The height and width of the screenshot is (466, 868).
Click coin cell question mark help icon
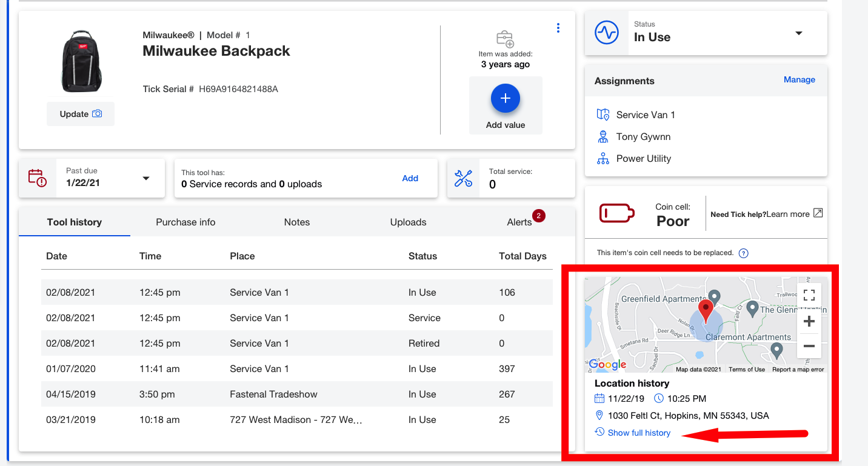pyautogui.click(x=744, y=253)
